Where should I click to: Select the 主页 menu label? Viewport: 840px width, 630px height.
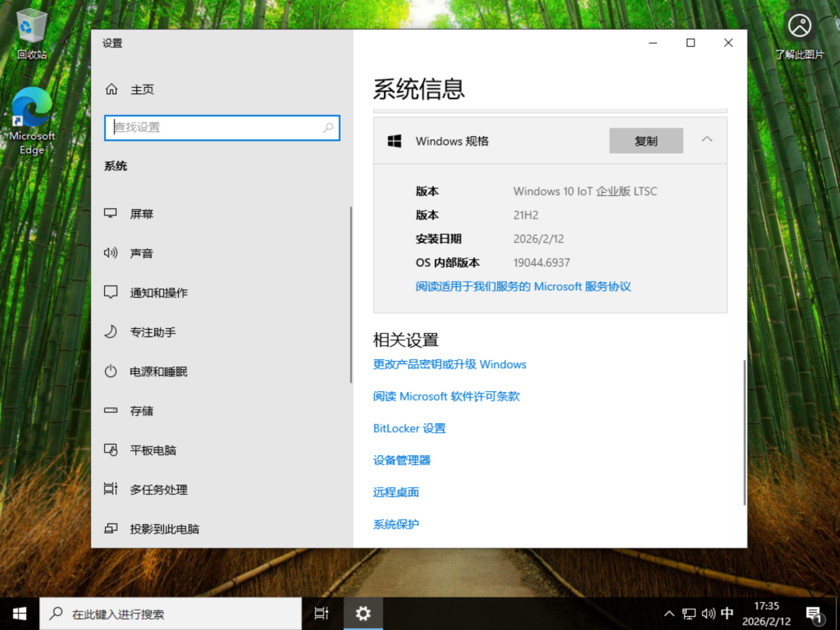(142, 89)
